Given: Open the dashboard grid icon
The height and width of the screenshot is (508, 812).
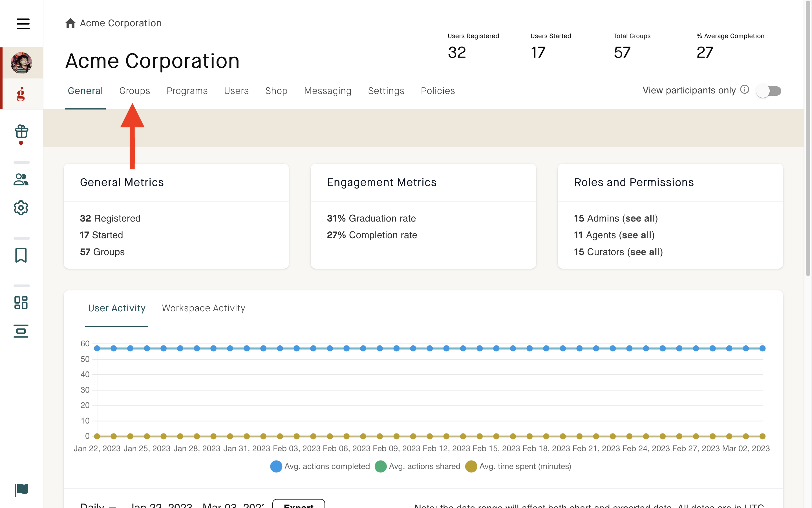Looking at the screenshot, I should (x=21, y=303).
